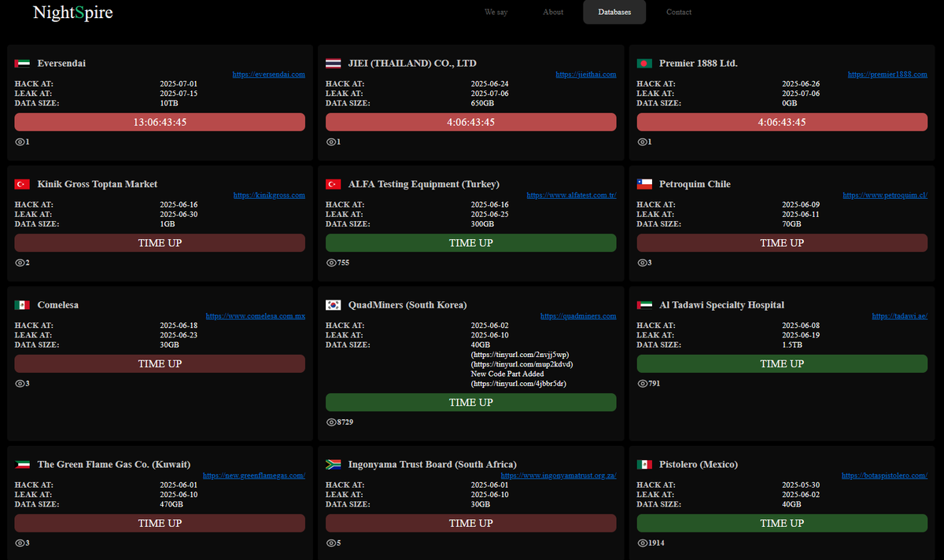This screenshot has height=560, width=944.
Task: Open the ingonyamatrust.org.za link
Action: (x=559, y=476)
